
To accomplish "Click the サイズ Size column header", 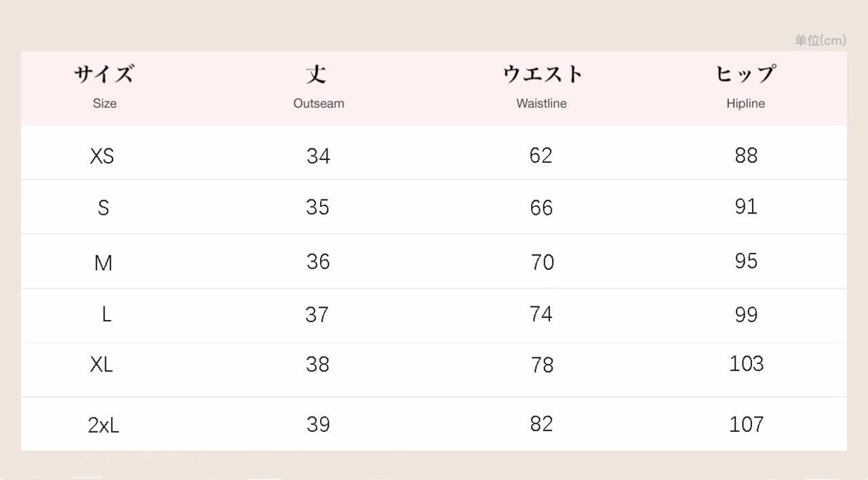I will (104, 87).
